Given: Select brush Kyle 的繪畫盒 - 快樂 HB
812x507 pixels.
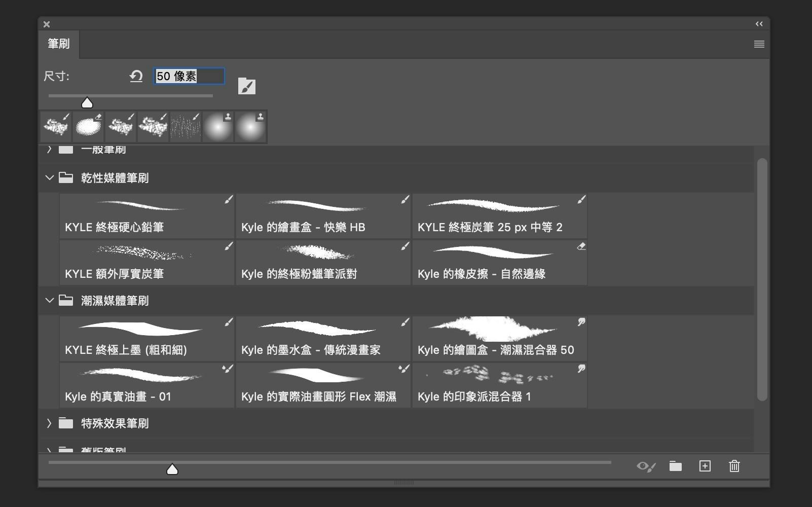Looking at the screenshot, I should 323,216.
